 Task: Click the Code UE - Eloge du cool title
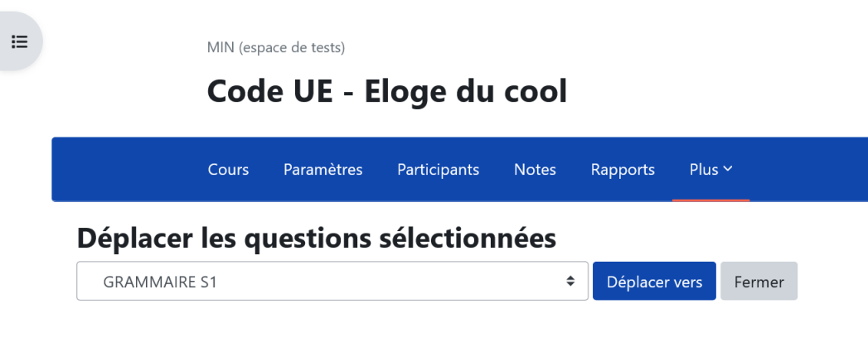pyautogui.click(x=386, y=91)
